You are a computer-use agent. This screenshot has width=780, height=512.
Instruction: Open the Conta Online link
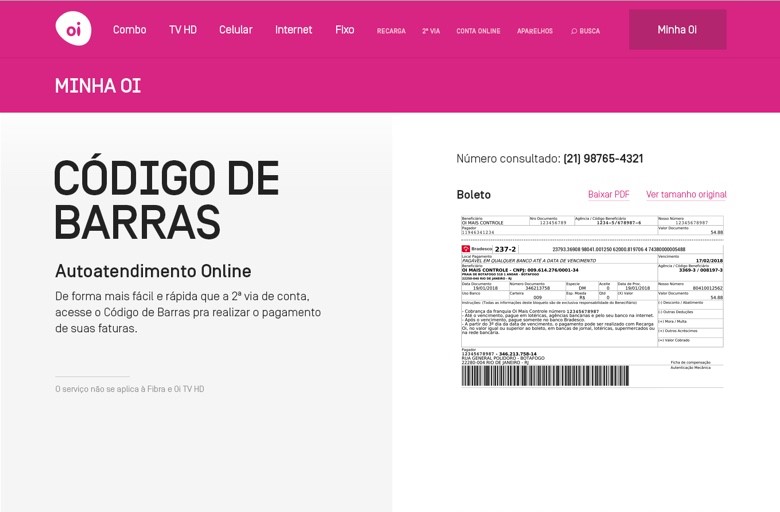[478, 31]
